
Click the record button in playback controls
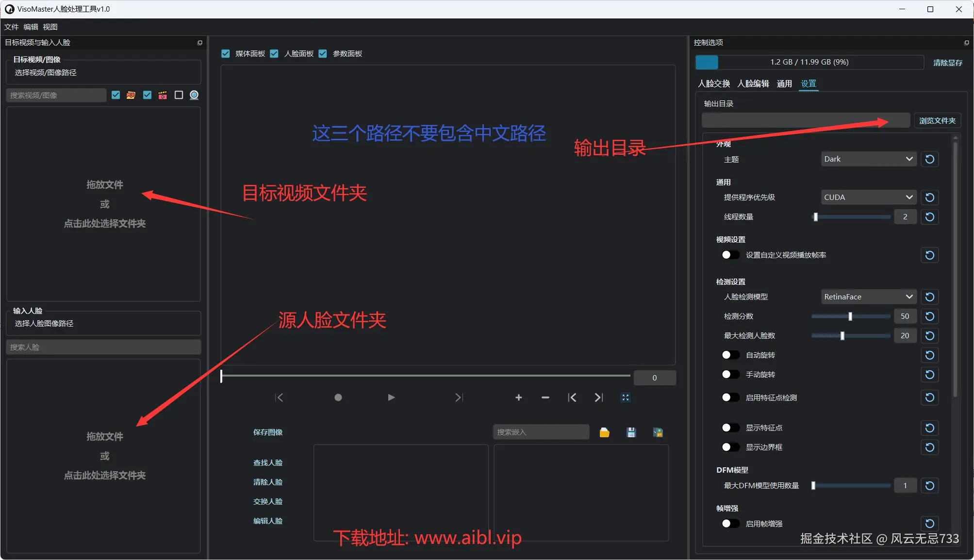[x=338, y=397]
